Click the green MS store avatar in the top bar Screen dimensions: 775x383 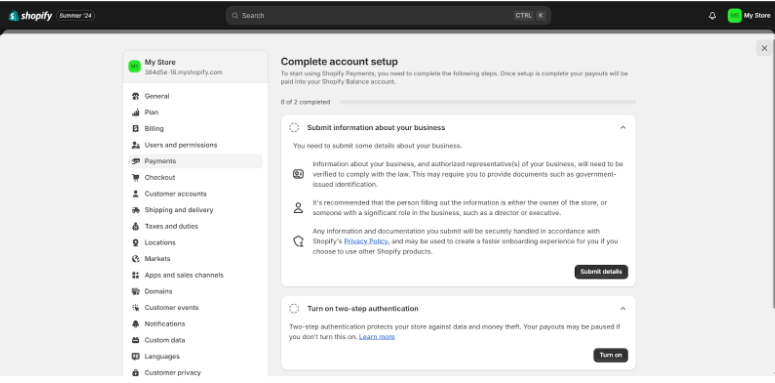click(734, 16)
